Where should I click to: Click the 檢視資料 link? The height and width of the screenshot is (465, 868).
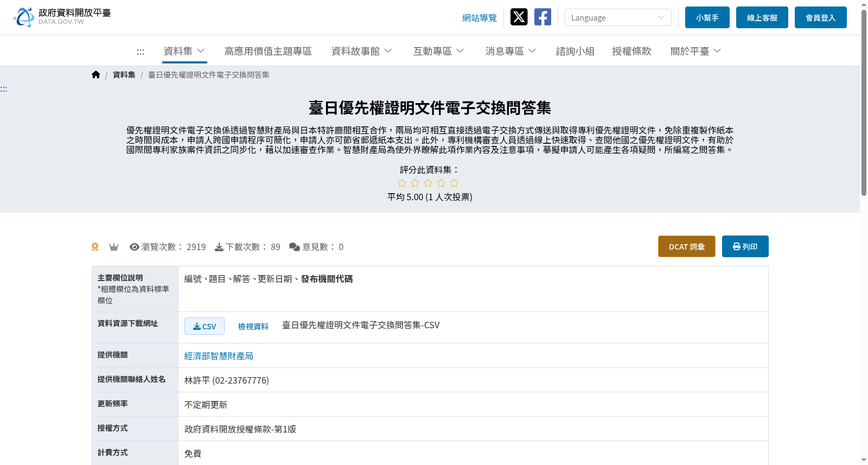253,326
